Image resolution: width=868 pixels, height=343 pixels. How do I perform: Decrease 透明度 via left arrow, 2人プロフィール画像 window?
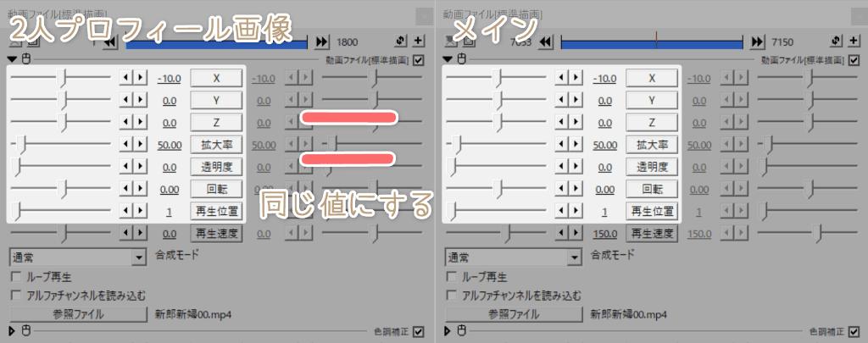coord(126,167)
